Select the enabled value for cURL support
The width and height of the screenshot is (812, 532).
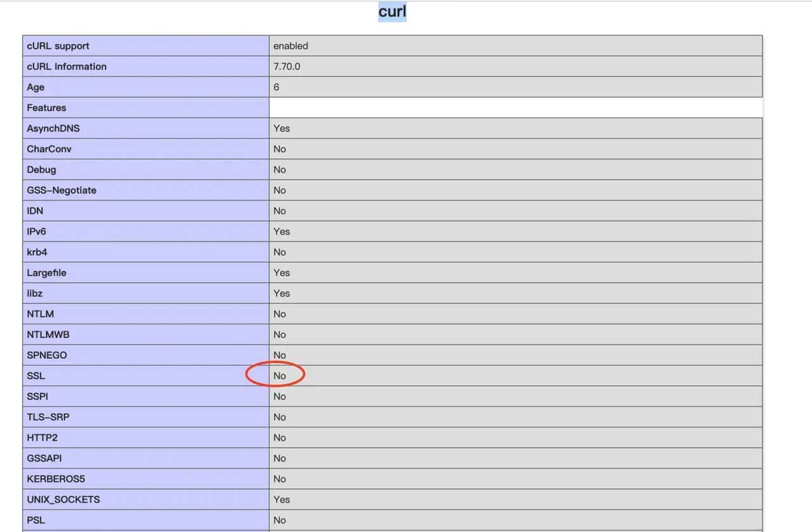(x=291, y=46)
